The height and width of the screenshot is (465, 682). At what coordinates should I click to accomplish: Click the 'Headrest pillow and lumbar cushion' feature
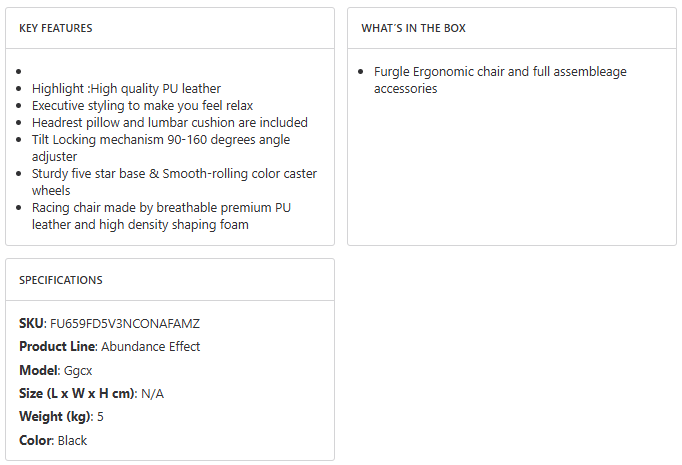(x=169, y=123)
